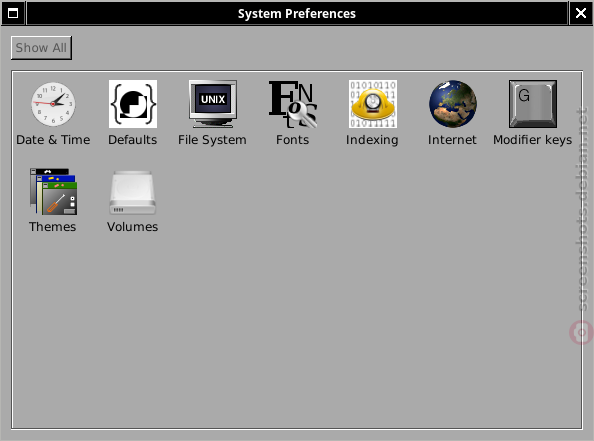Image resolution: width=594 pixels, height=441 pixels.
Task: Click the "File System" text label
Action: 212,140
